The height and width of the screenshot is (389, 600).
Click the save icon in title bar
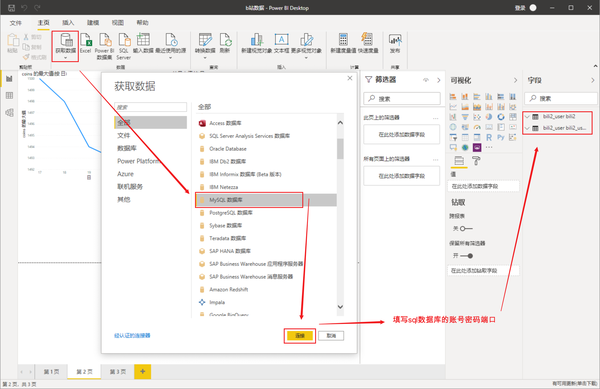click(11, 8)
